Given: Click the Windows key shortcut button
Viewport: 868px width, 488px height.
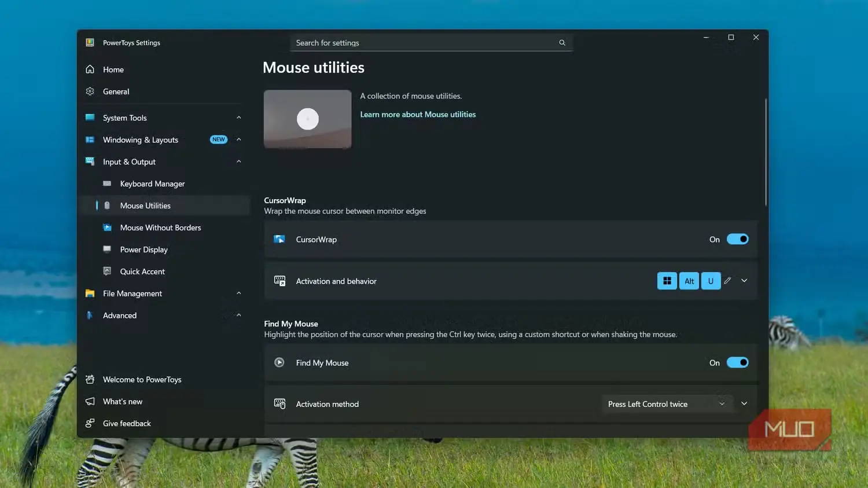Looking at the screenshot, I should click(667, 281).
